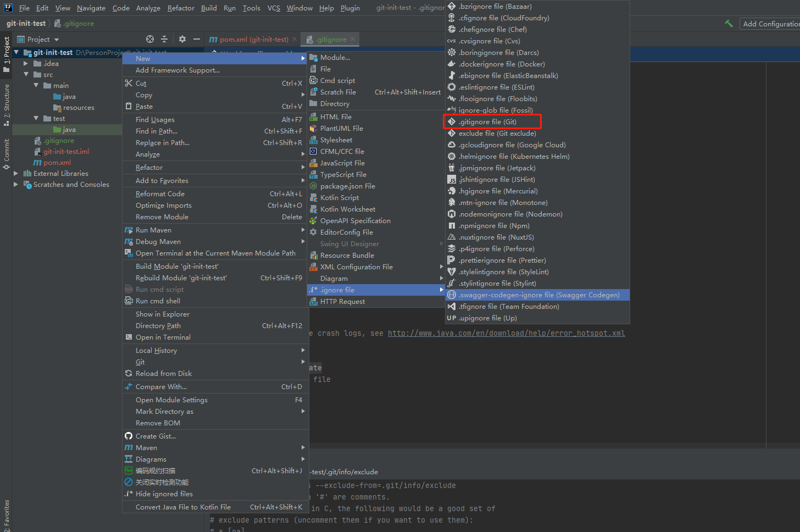Select .swagger-codegen-ignore file entry
Screen dimensions: 800x532
pos(537,295)
